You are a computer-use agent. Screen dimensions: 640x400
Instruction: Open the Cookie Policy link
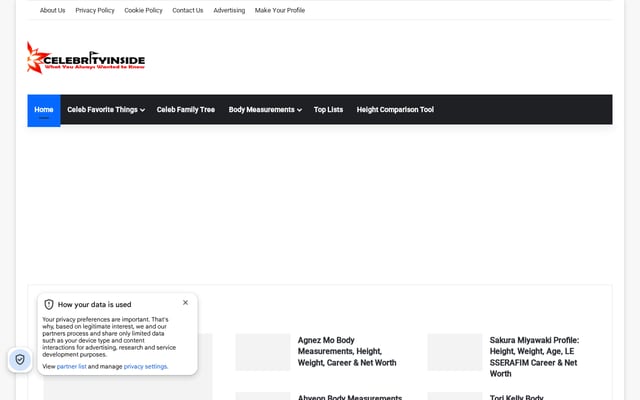click(143, 10)
